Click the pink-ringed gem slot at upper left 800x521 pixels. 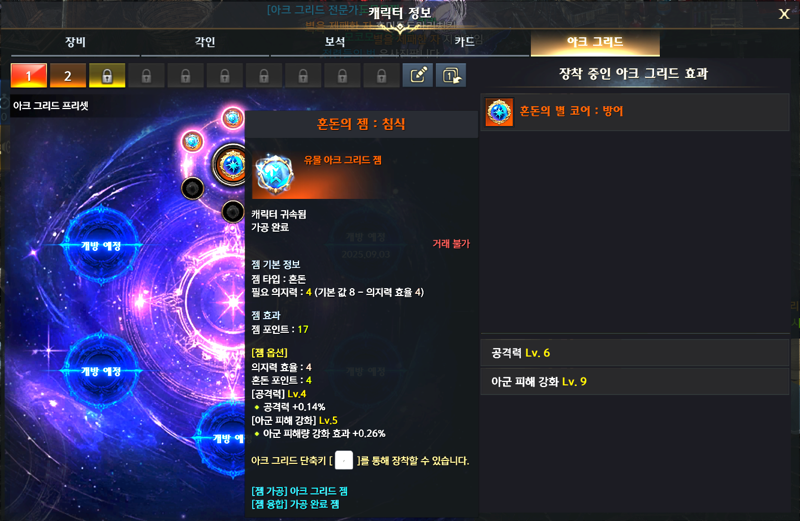click(192, 141)
